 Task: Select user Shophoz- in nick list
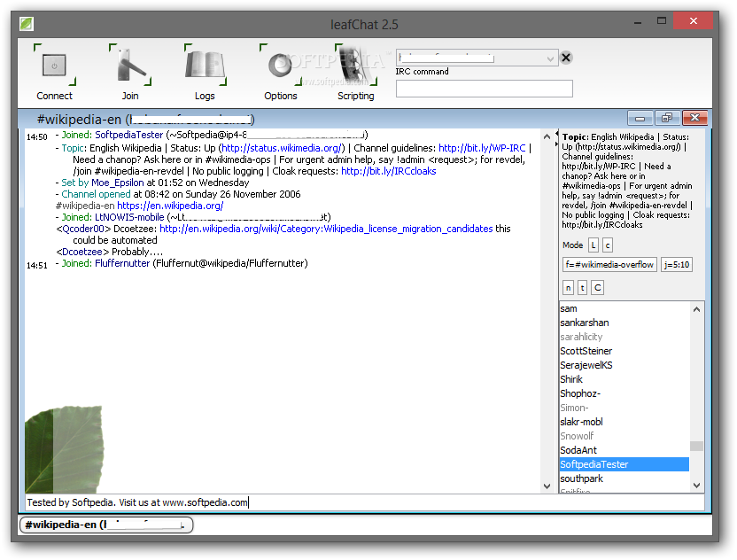point(625,393)
